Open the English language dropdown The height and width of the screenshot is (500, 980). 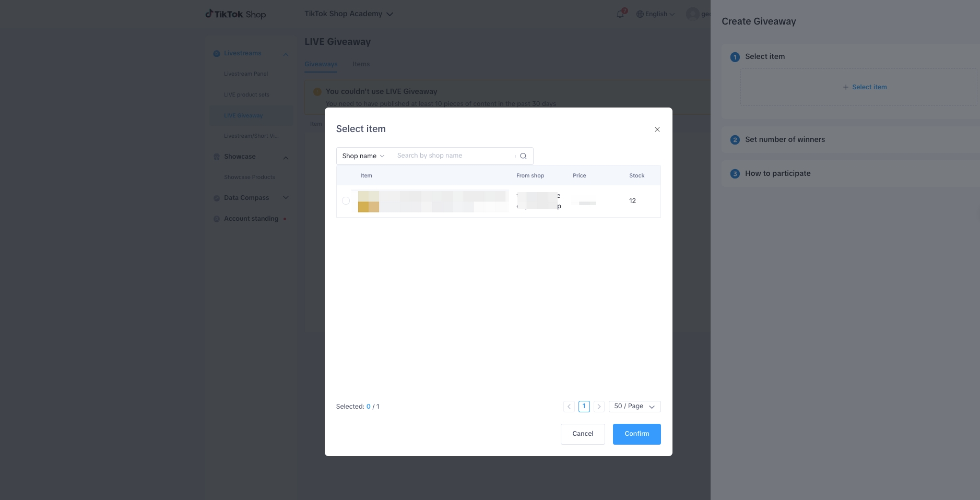[x=656, y=14]
